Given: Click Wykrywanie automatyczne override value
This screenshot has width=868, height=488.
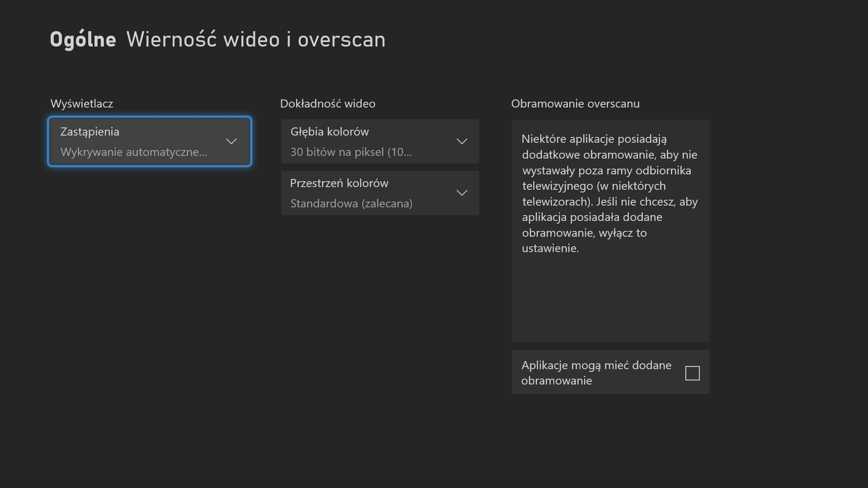Looking at the screenshot, I should pyautogui.click(x=134, y=152).
